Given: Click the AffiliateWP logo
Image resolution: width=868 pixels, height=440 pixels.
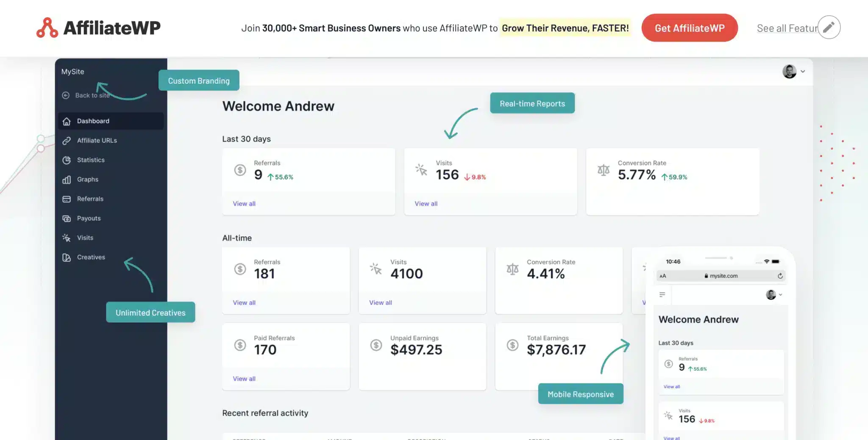Looking at the screenshot, I should pos(98,28).
